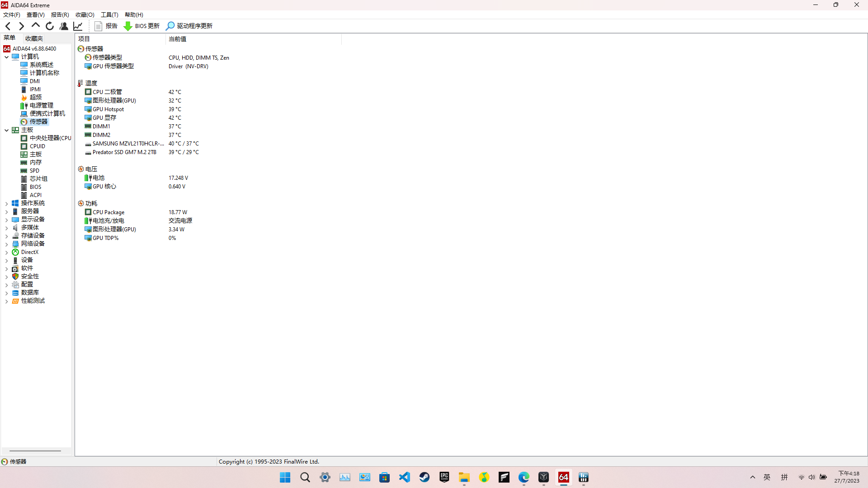
Task: Collapse the 计算机 tree node
Action: tap(6, 57)
